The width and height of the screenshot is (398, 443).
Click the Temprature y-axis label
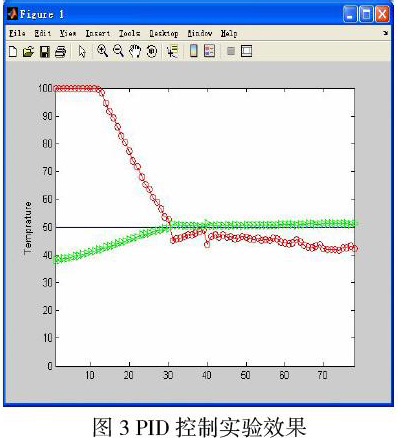(x=28, y=228)
